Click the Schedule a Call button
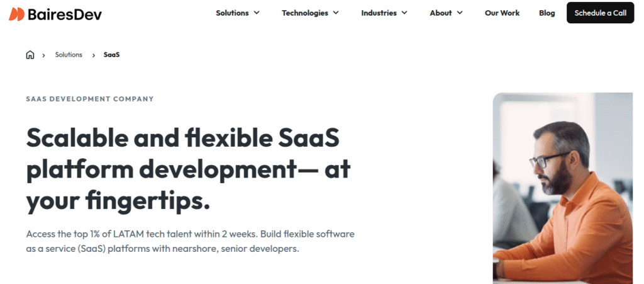Viewport: 644px width, 284px height. point(601,13)
